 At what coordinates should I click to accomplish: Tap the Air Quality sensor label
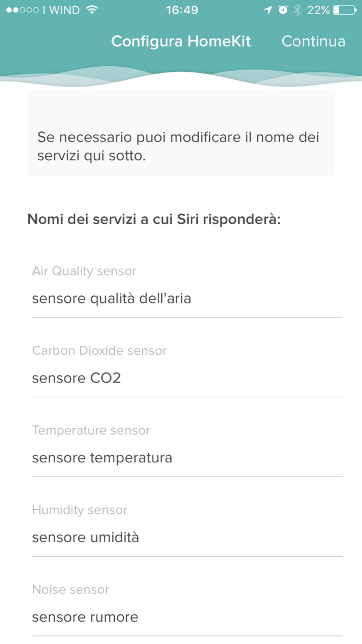click(x=84, y=271)
